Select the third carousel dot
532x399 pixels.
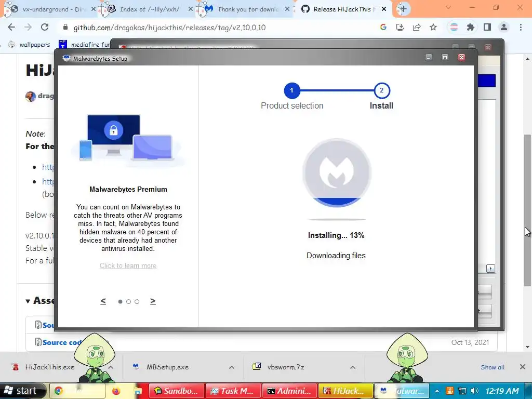coord(137,302)
